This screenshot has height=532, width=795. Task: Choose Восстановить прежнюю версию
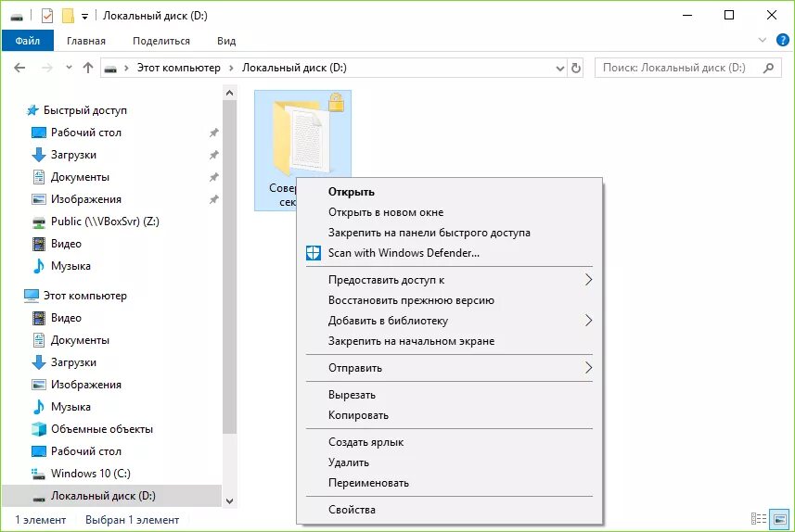[x=449, y=300]
